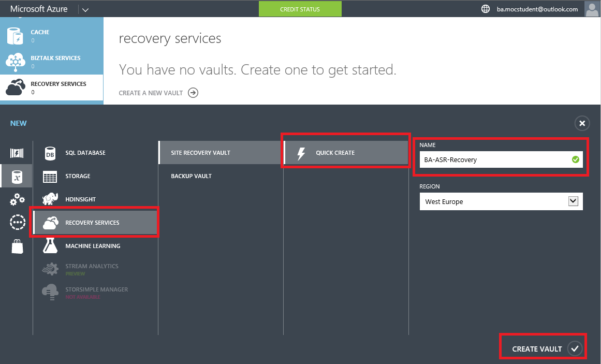Image resolution: width=601 pixels, height=364 pixels.
Task: Choose STORAGE in the NEW menu
Action: [95, 176]
